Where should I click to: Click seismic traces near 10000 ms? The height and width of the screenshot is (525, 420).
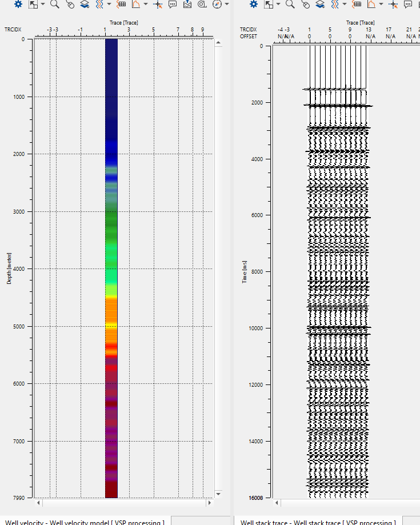pyautogui.click(x=338, y=328)
